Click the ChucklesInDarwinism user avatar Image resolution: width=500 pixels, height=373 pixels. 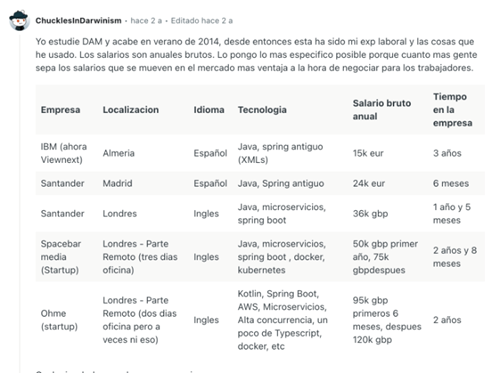click(x=19, y=20)
